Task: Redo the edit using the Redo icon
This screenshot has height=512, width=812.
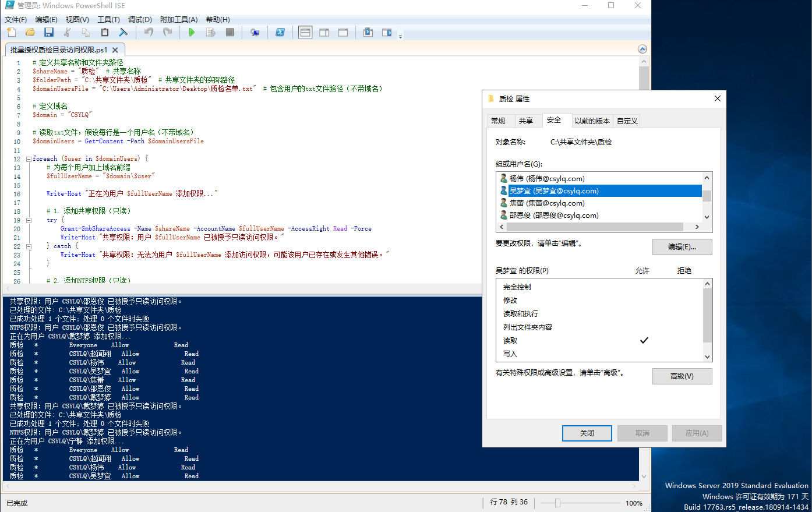Action: click(168, 33)
